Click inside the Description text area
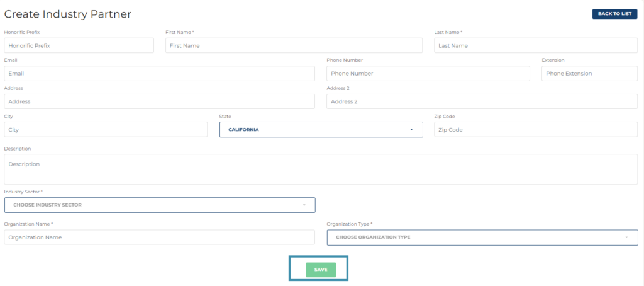Image resolution: width=644 pixels, height=286 pixels. [321, 169]
